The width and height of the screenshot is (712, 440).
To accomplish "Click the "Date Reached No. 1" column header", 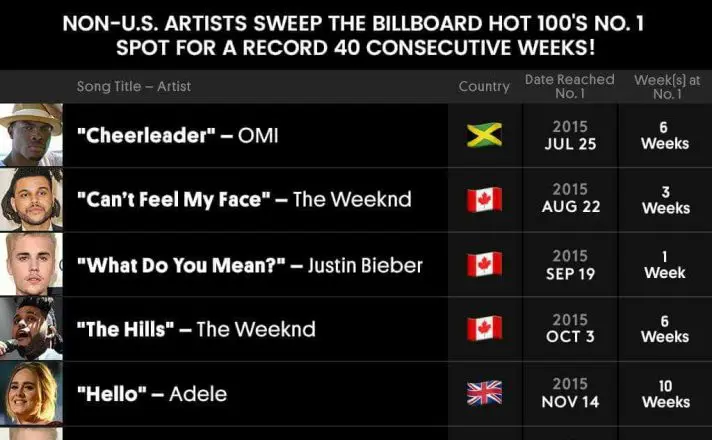I will click(570, 86).
